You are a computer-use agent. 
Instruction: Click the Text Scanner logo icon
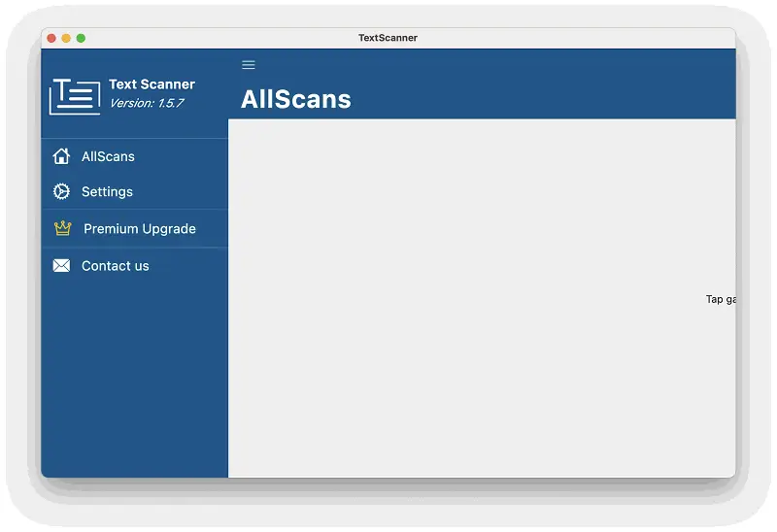[x=75, y=96]
